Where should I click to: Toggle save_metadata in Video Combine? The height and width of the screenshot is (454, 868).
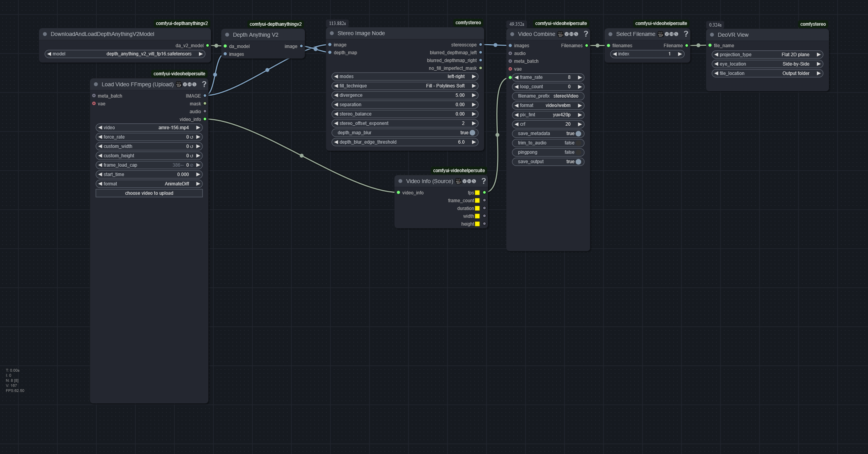[x=578, y=134]
